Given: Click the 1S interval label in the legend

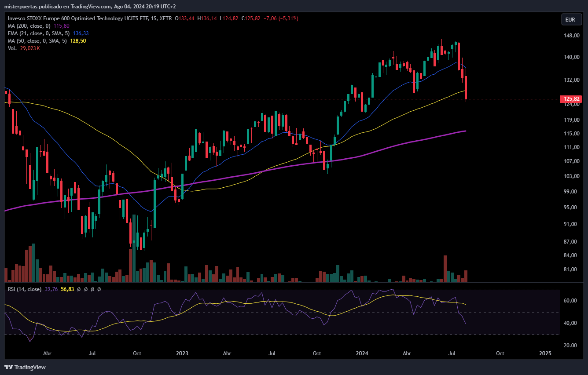Looking at the screenshot, I should (x=154, y=18).
